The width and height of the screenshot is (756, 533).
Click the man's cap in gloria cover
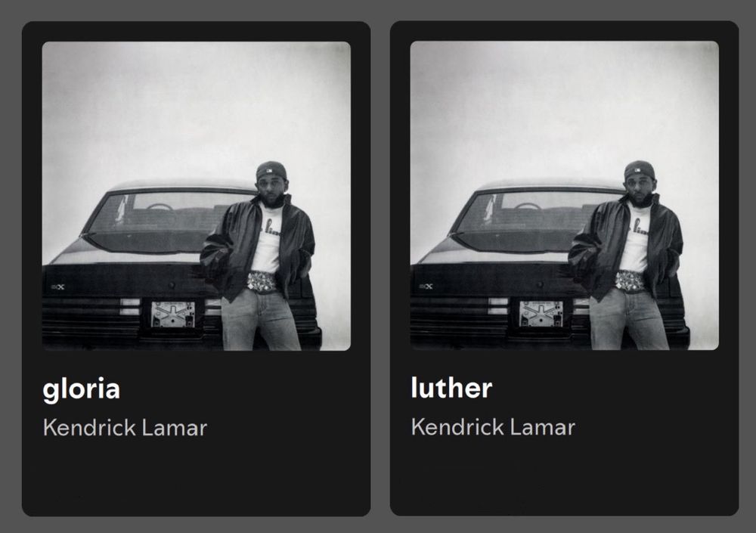[x=271, y=170]
